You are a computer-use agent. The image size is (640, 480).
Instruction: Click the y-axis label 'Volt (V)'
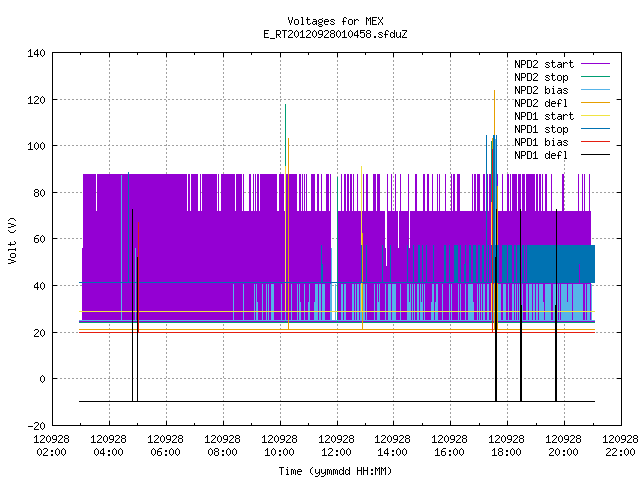(12, 240)
